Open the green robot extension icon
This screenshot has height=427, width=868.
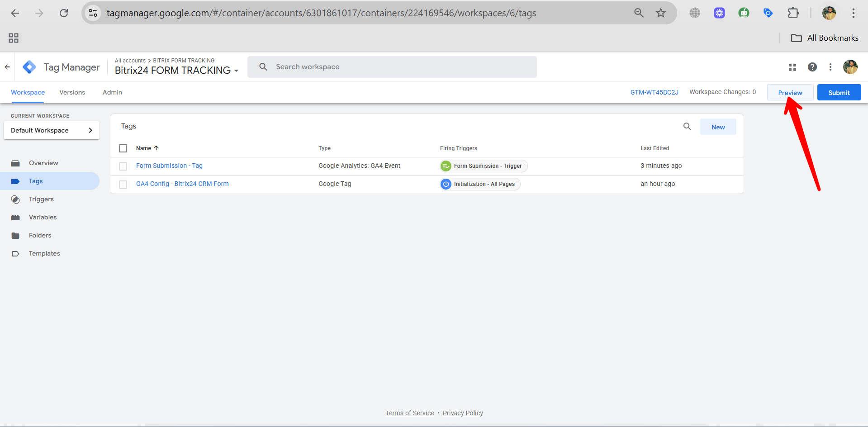(x=744, y=13)
